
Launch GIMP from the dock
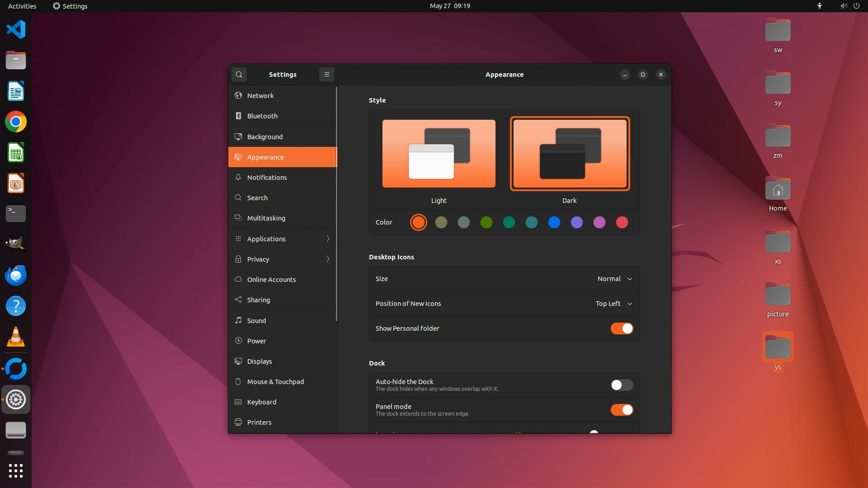(16, 244)
